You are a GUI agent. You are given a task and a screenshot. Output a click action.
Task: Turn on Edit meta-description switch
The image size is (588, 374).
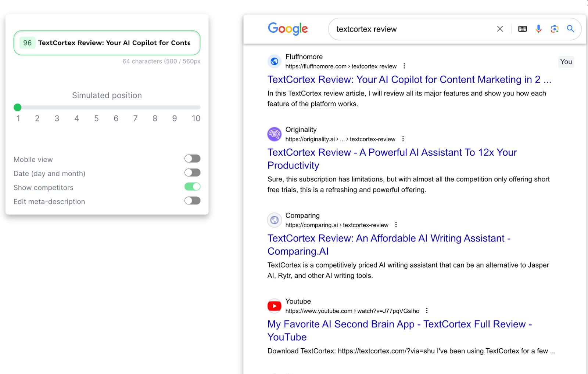(x=192, y=200)
